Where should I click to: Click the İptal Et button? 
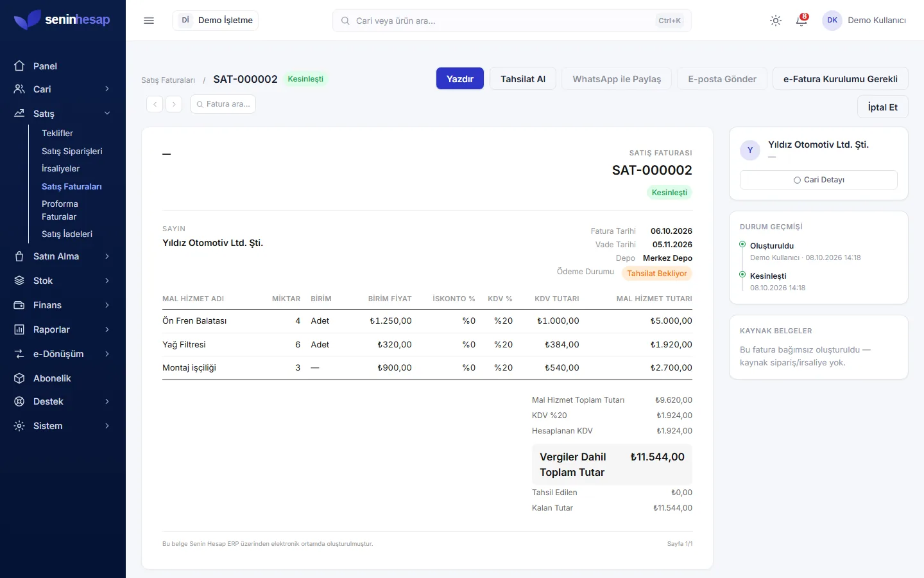pyautogui.click(x=882, y=107)
